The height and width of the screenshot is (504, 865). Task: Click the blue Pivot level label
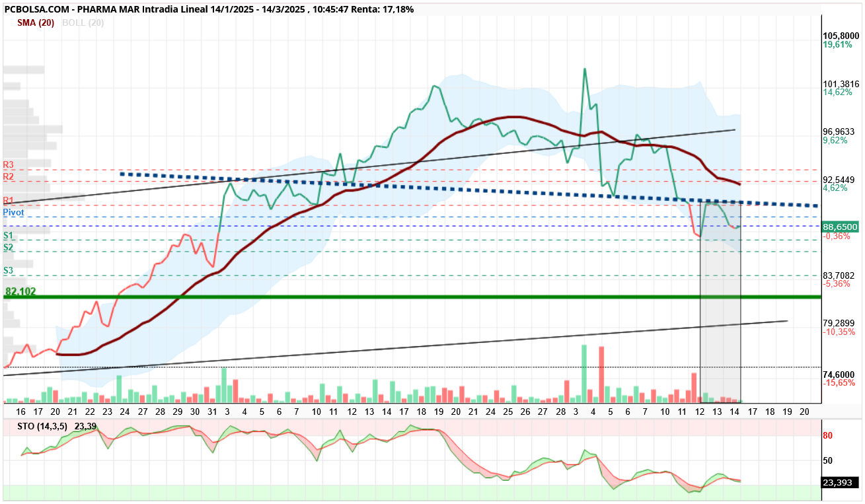[14, 212]
